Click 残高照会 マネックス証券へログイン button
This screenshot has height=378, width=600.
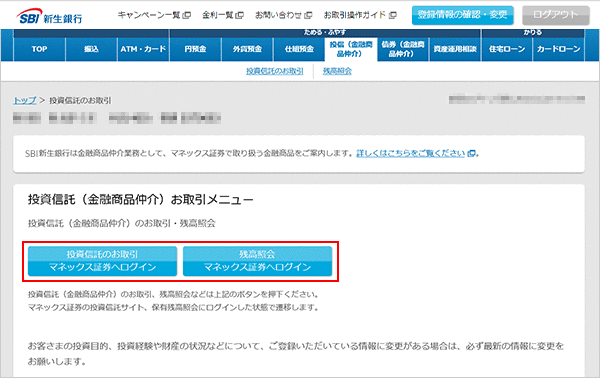click(257, 261)
